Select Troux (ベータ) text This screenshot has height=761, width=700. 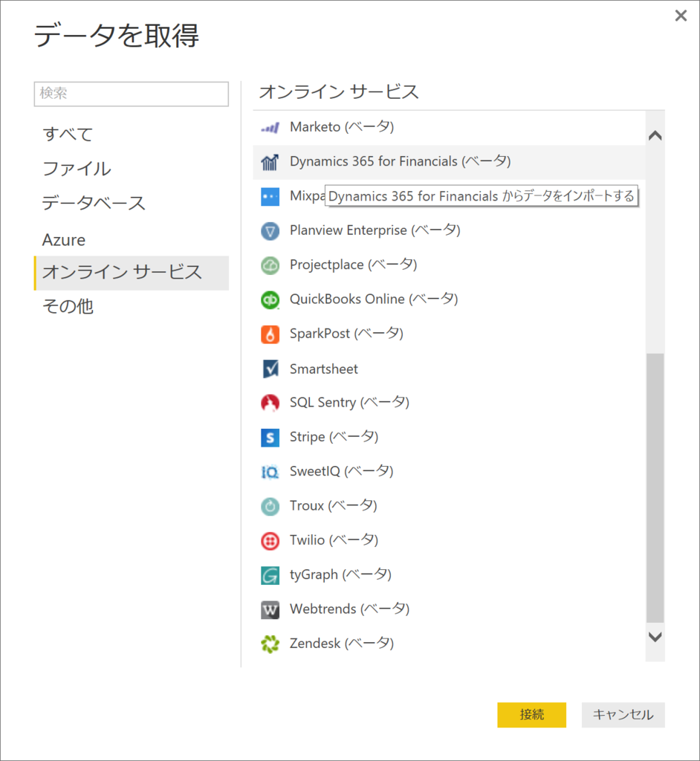334,505
